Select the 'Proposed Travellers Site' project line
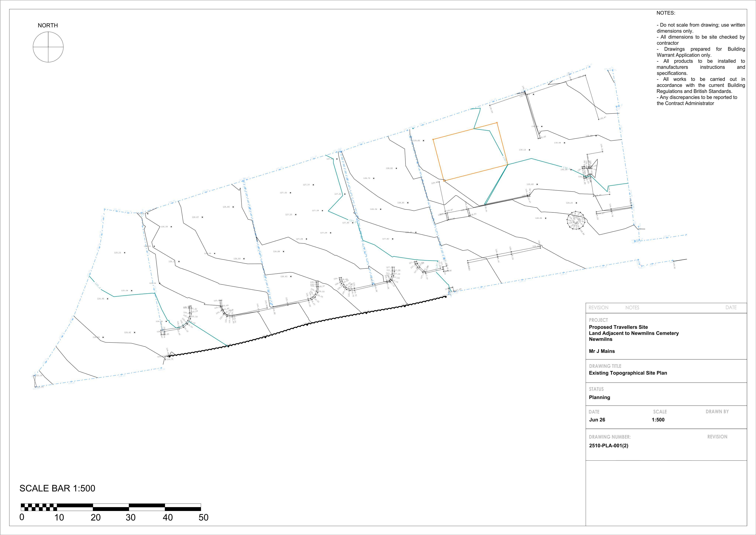Viewport: 756px width, 535px height. point(618,327)
